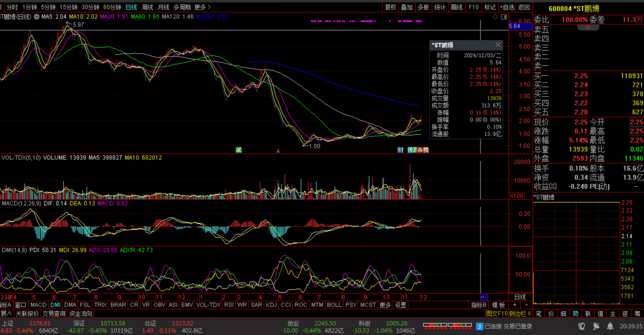Viewport: 644px width, 335px height.
Task: Open the 多周期 multi-period view
Action: (x=181, y=7)
